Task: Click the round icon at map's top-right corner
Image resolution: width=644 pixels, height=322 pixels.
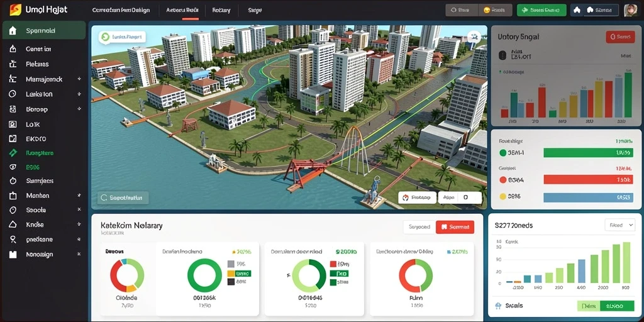Action: click(x=474, y=37)
